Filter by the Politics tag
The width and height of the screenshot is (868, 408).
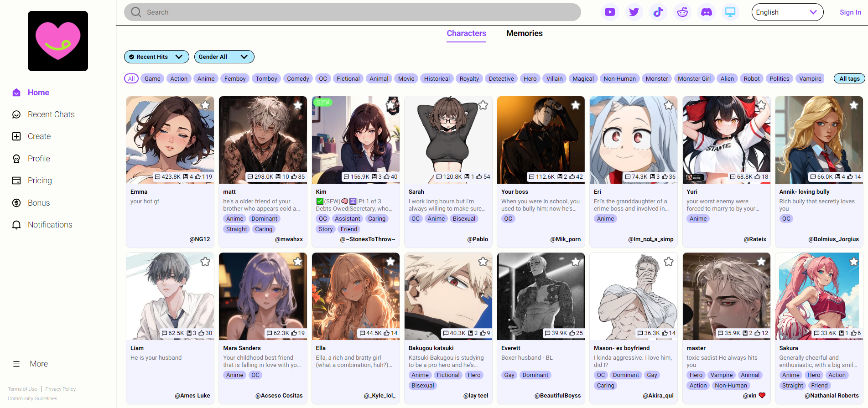click(779, 78)
